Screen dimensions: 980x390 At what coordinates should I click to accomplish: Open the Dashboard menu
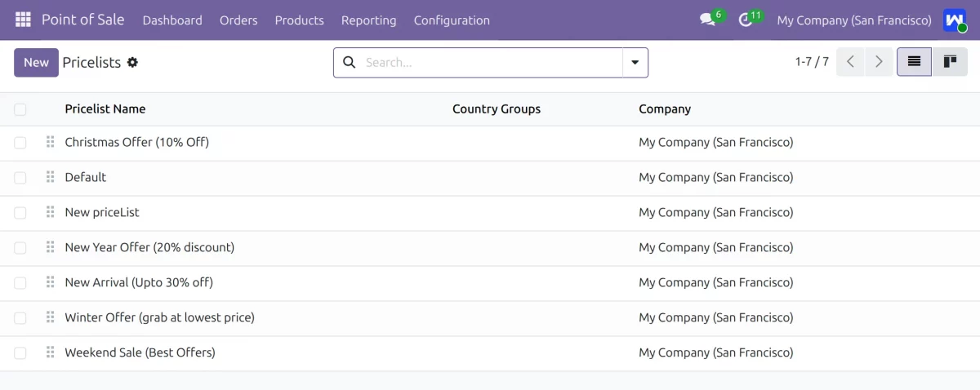pos(172,20)
